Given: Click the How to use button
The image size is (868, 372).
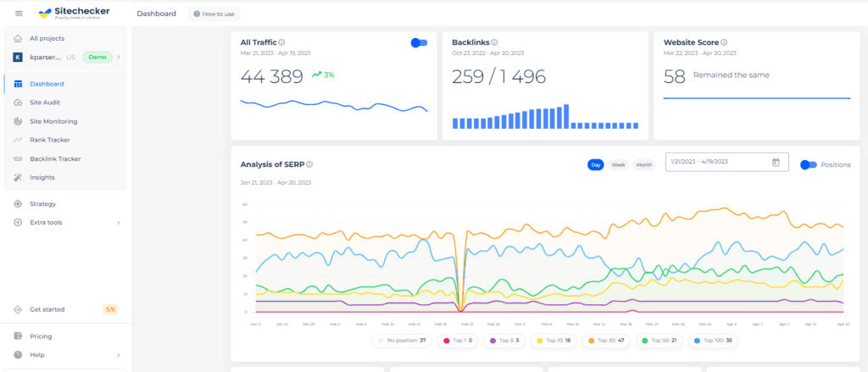Looking at the screenshot, I should click(214, 14).
